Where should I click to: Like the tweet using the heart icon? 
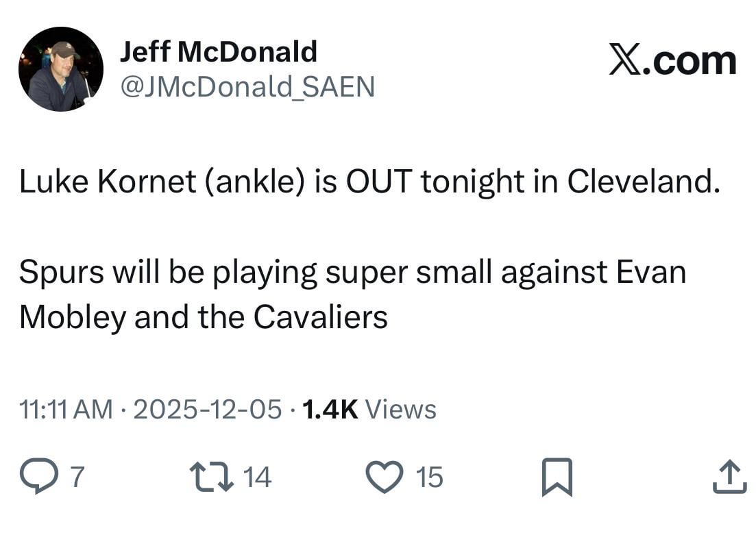(x=385, y=476)
